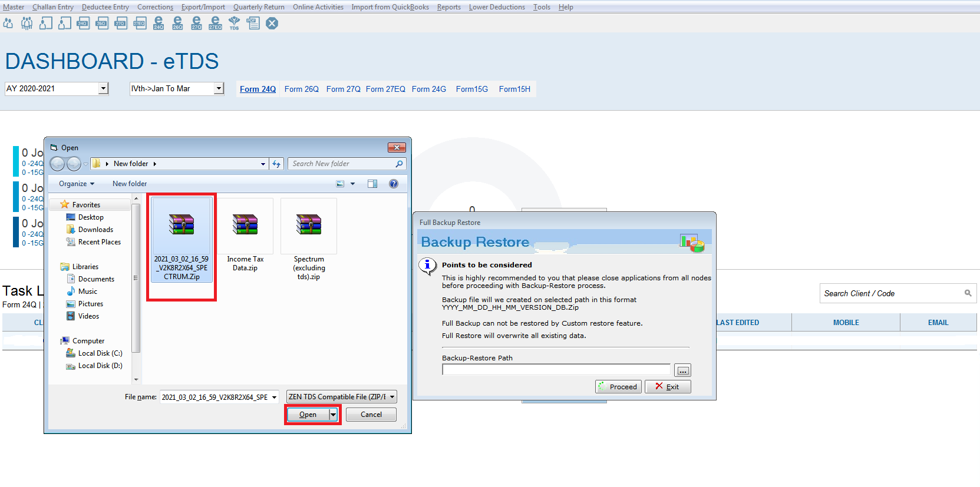Click the navigation pane scrollbar down arrow

(x=136, y=380)
